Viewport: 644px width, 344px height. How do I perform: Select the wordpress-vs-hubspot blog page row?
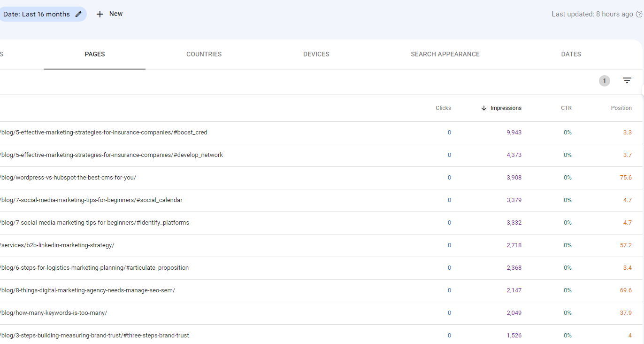click(x=321, y=178)
